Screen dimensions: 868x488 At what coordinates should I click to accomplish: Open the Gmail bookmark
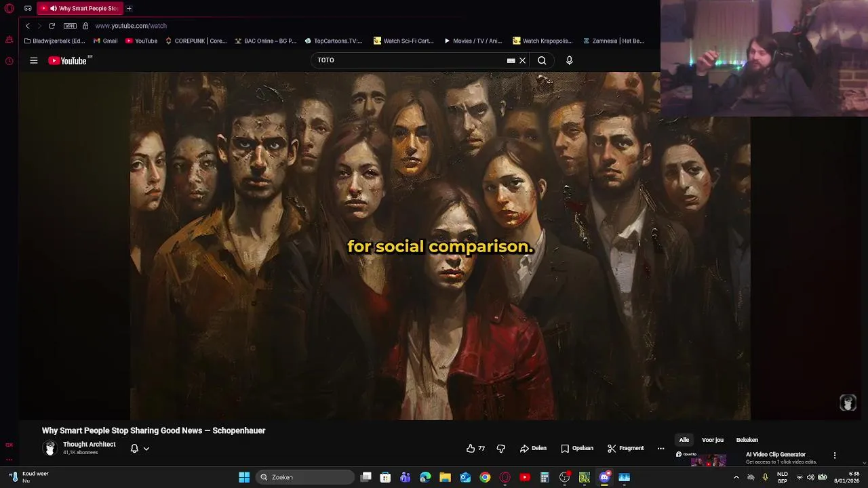105,41
